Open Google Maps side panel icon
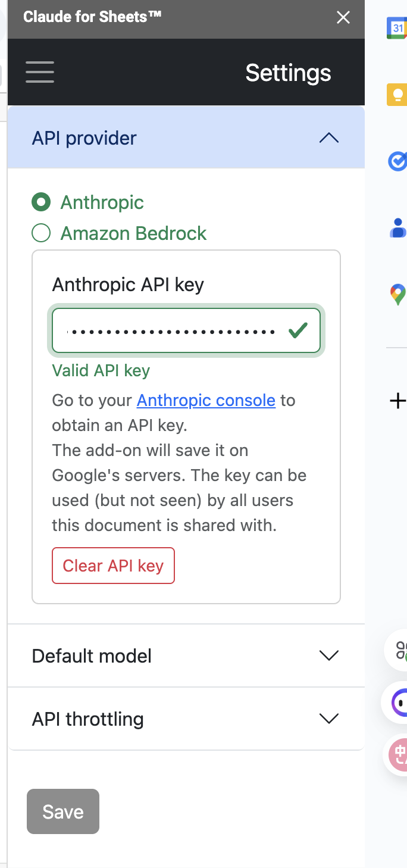This screenshot has width=407, height=868. pyautogui.click(x=397, y=294)
